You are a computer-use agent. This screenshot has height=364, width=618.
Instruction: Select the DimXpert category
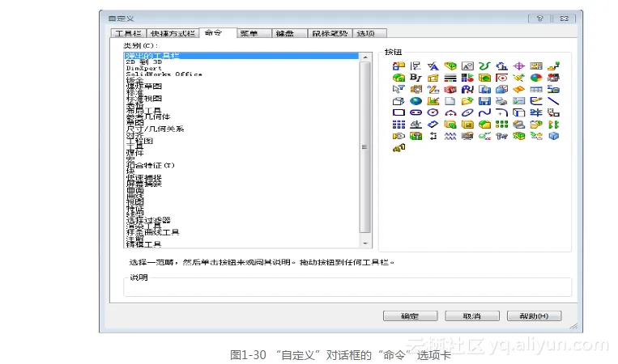tap(144, 68)
